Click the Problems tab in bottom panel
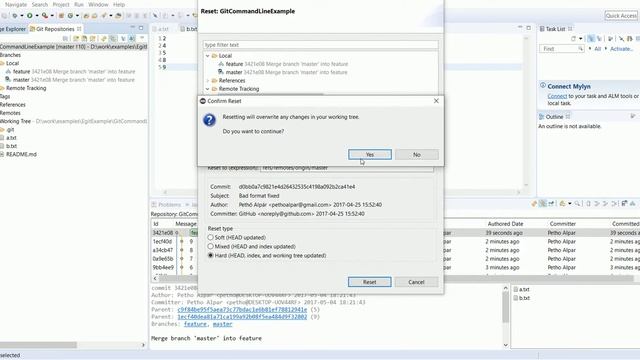Screen dimensions: 640x360 pyautogui.click(x=166, y=204)
